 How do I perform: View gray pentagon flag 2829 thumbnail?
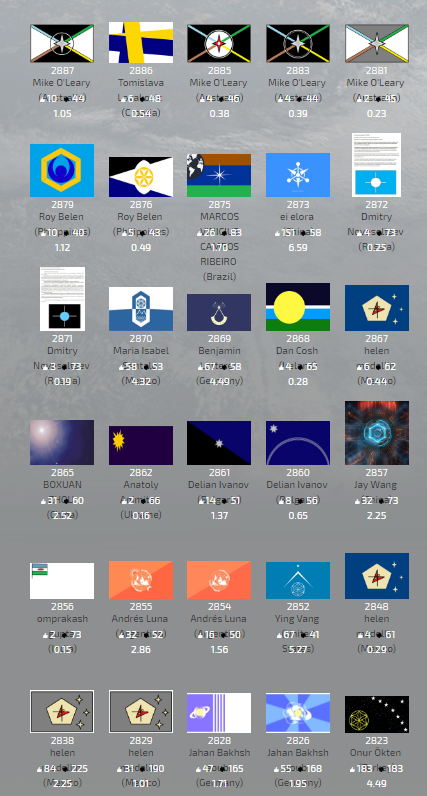click(141, 711)
